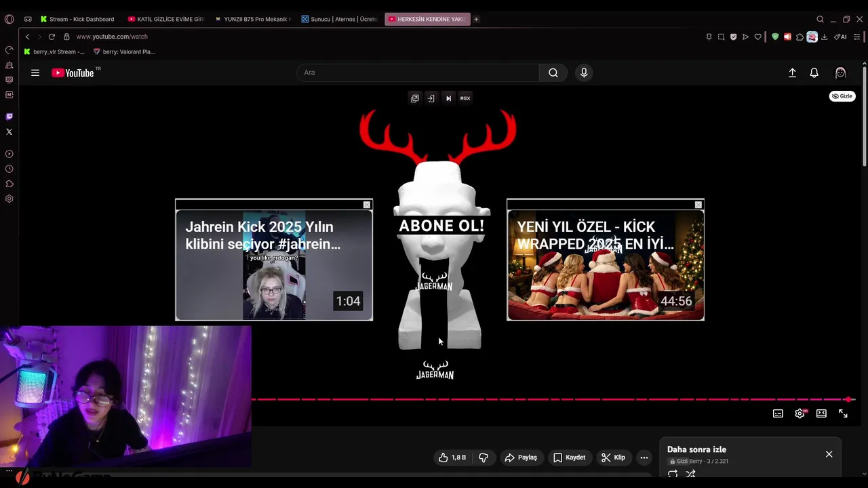Open browser downloads arrow icon
This screenshot has width=868, height=488.
coord(824,37)
